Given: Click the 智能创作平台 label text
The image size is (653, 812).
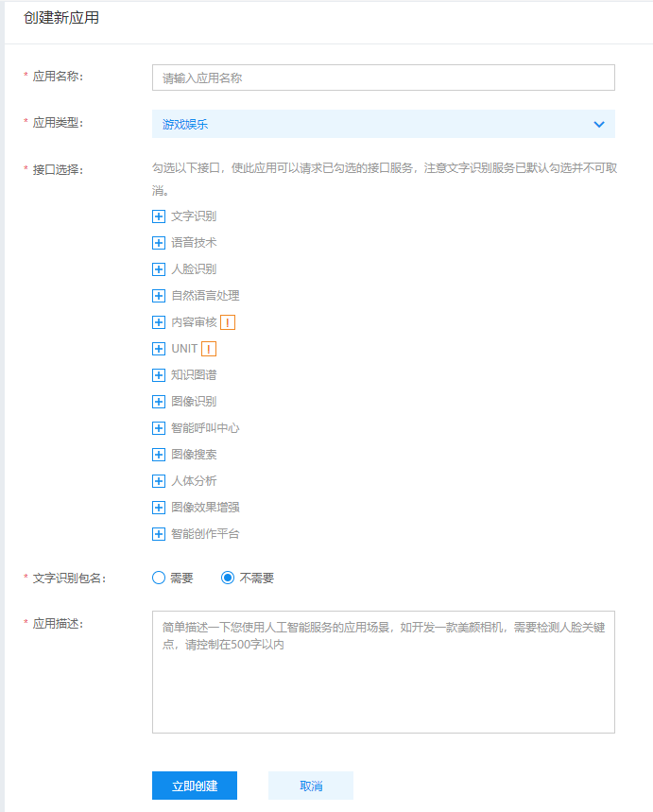Looking at the screenshot, I should (x=205, y=533).
